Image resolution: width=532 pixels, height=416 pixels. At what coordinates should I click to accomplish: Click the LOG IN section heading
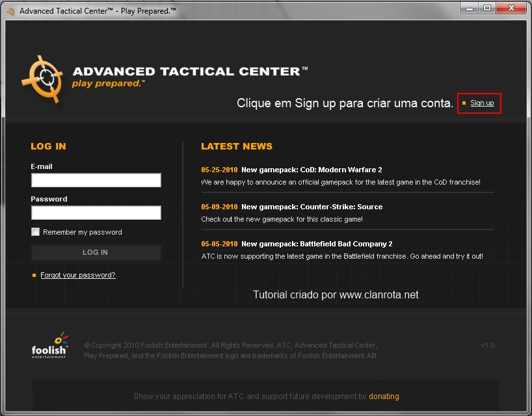point(48,146)
